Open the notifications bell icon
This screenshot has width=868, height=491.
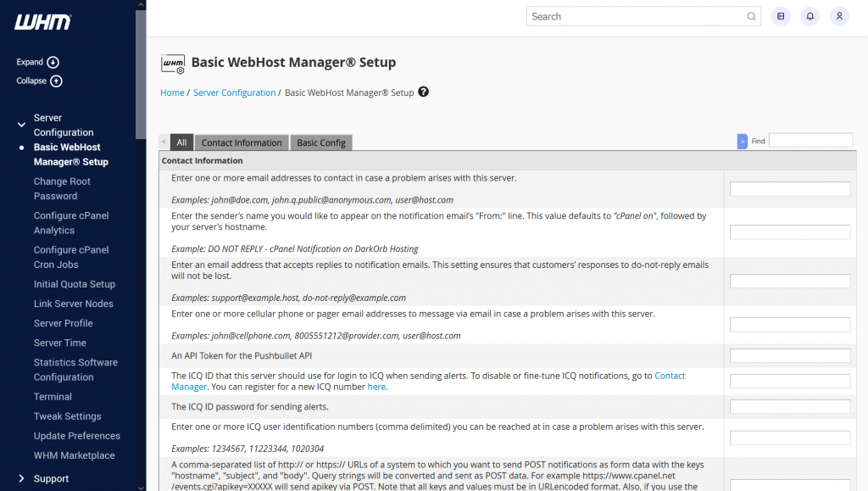(810, 17)
